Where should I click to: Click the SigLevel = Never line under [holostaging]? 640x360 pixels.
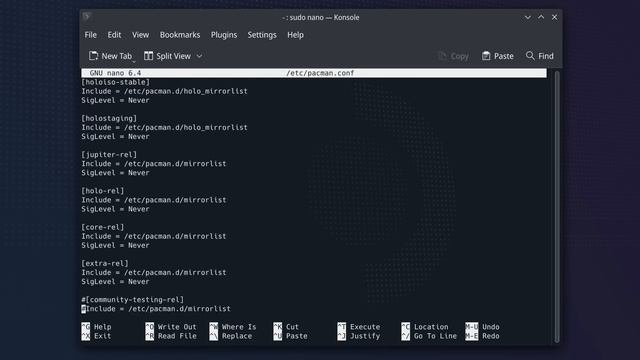pyautogui.click(x=116, y=136)
